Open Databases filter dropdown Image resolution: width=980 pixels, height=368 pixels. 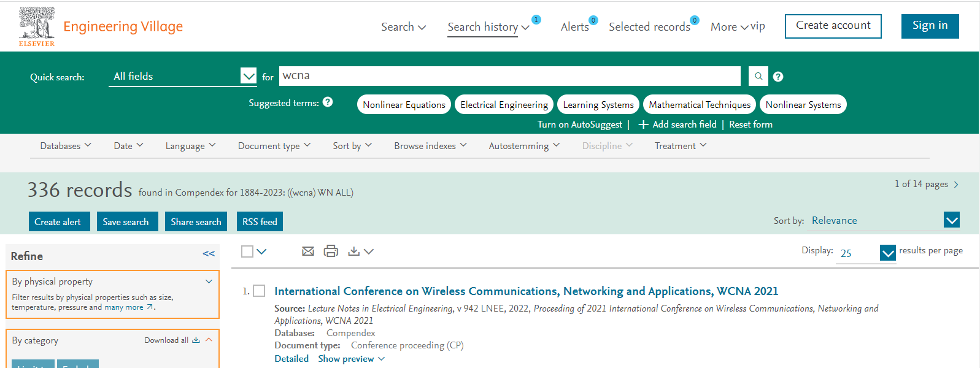(66, 146)
